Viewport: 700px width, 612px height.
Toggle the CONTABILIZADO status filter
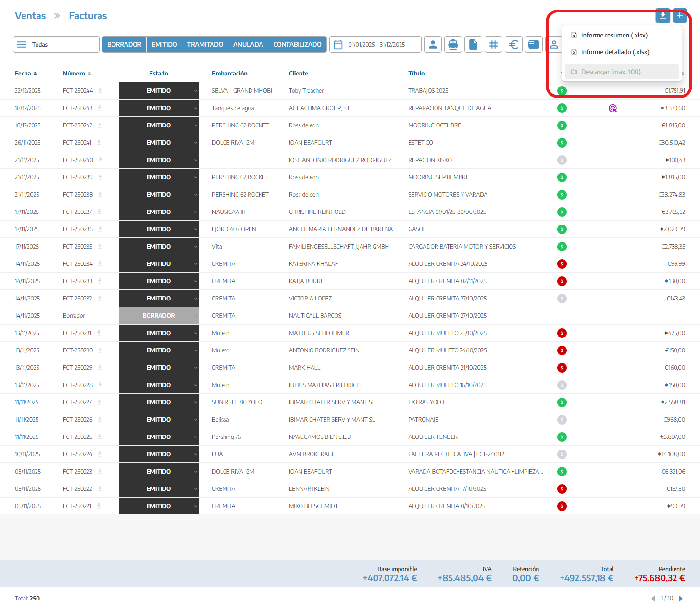pyautogui.click(x=298, y=45)
